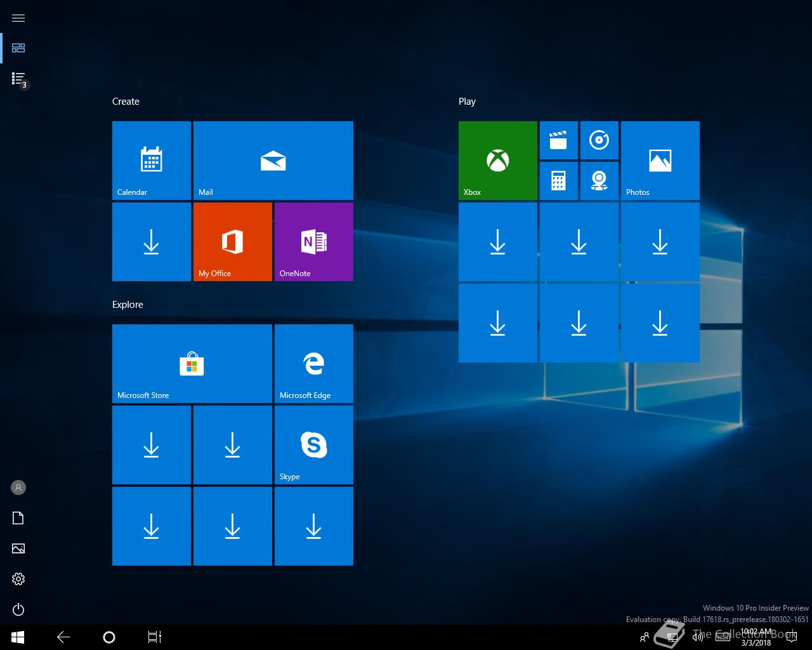Launch the My Office tile
This screenshot has width=812, height=650.
coord(233,242)
